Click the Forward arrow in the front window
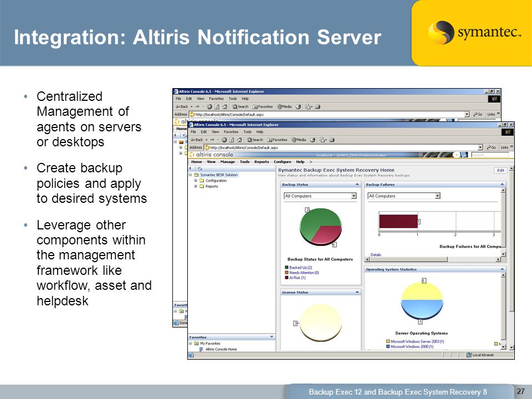Viewport: 532px width, 399px height. [212, 140]
